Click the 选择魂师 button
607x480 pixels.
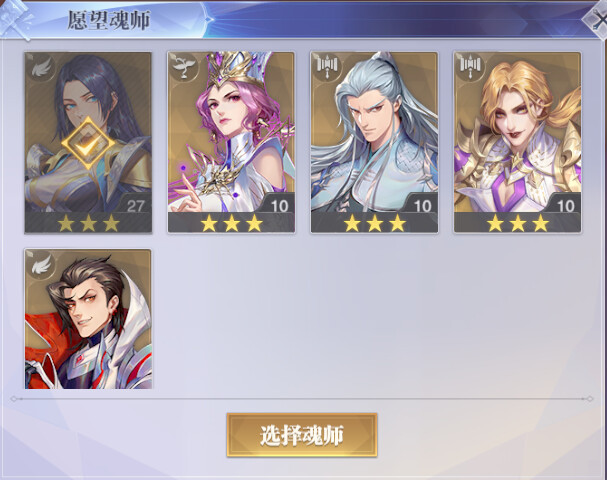pyautogui.click(x=302, y=435)
